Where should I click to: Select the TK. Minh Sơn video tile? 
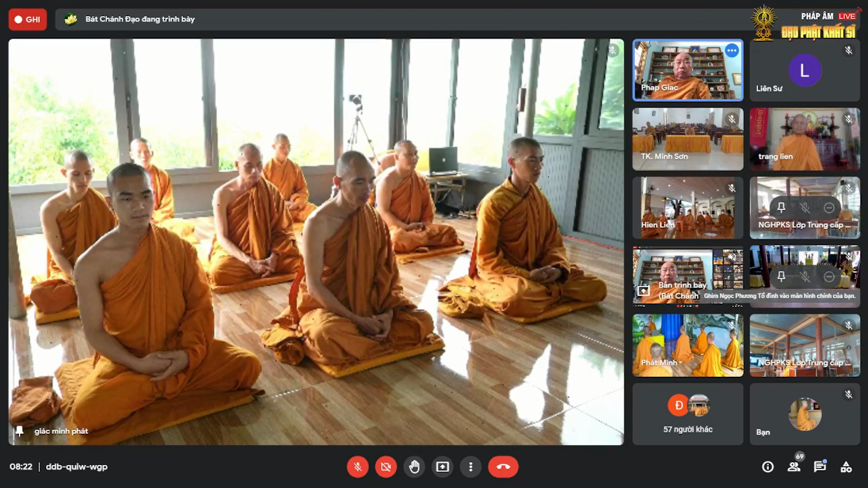click(x=687, y=139)
